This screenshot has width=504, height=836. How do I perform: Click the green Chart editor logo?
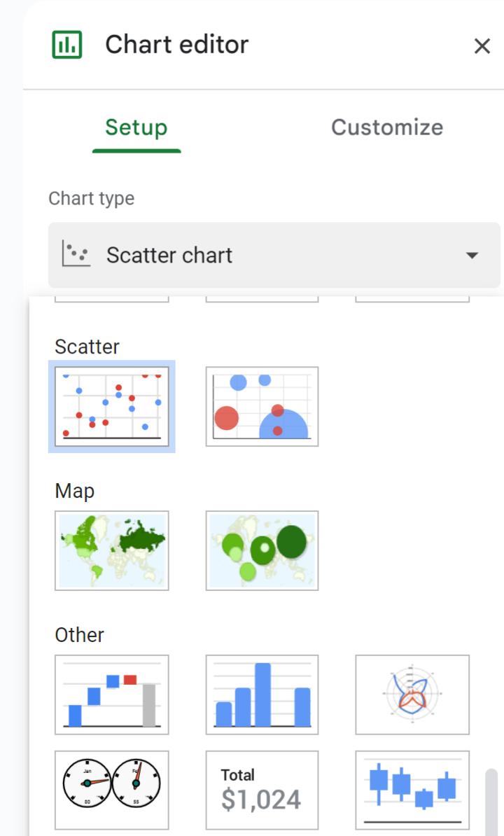(x=66, y=44)
